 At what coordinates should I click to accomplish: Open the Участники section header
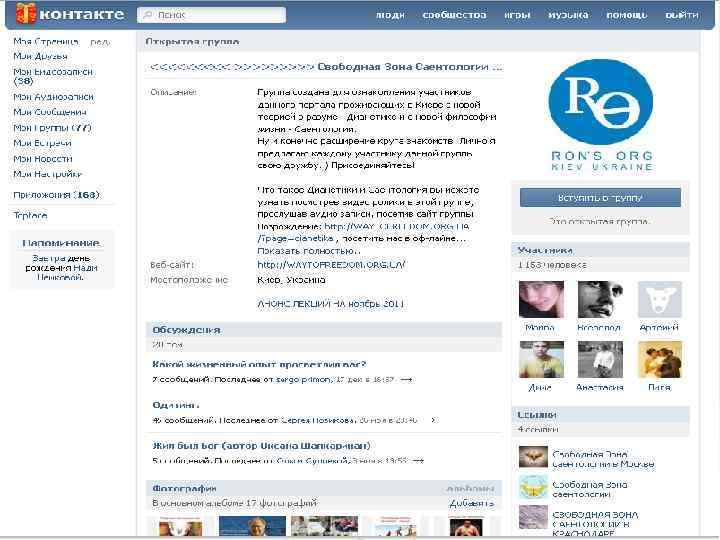tap(545, 250)
